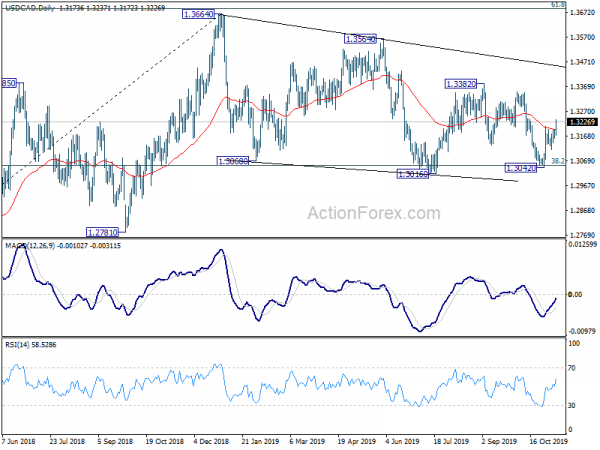600x450 pixels.
Task: Click MACD axis value 0.012599
Action: click(582, 244)
